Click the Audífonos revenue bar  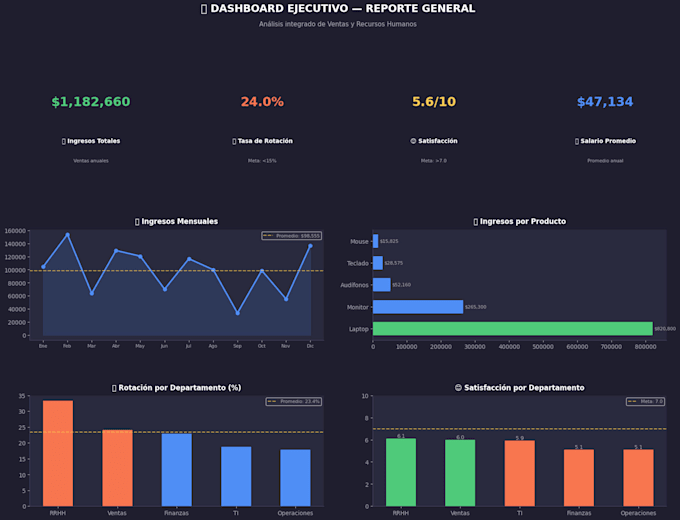coord(382,285)
